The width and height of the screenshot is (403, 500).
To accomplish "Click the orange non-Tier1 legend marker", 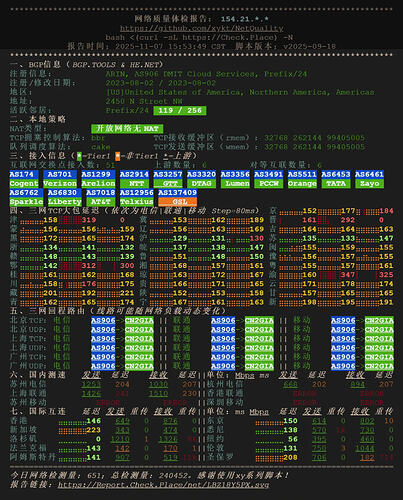I will (x=117, y=156).
